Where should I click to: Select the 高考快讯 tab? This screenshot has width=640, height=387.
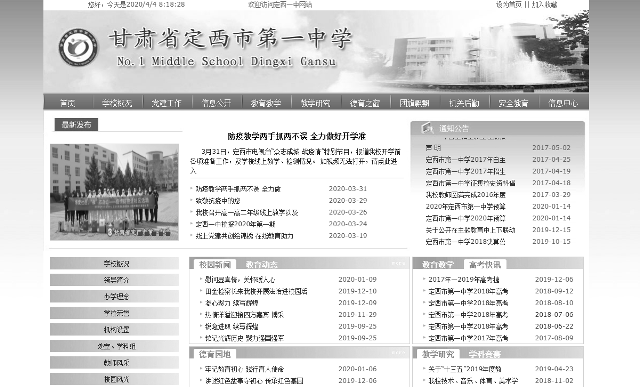click(x=485, y=265)
